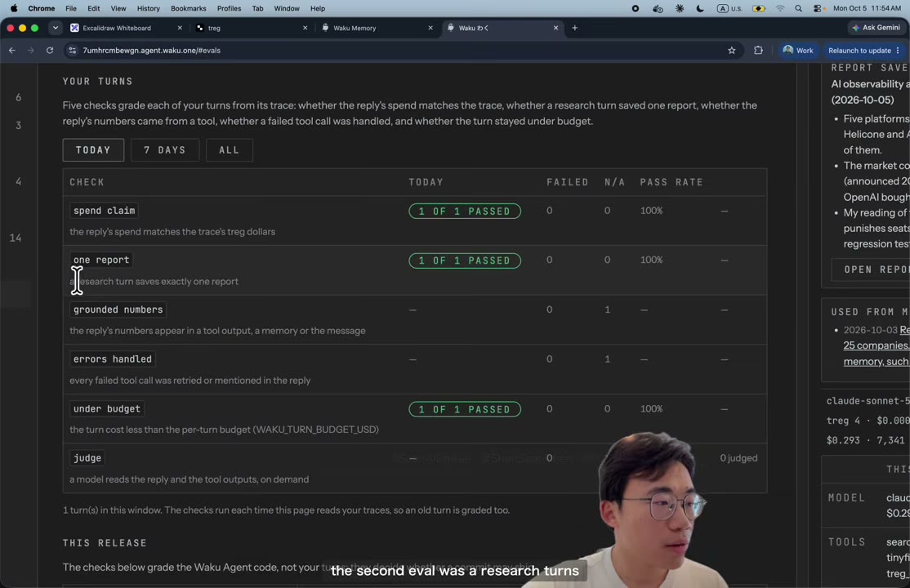
Task: Click the spend claim check label
Action: click(104, 211)
